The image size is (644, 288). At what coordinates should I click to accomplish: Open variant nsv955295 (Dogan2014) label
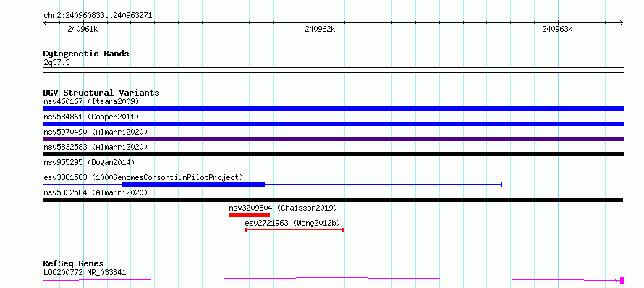[89, 162]
